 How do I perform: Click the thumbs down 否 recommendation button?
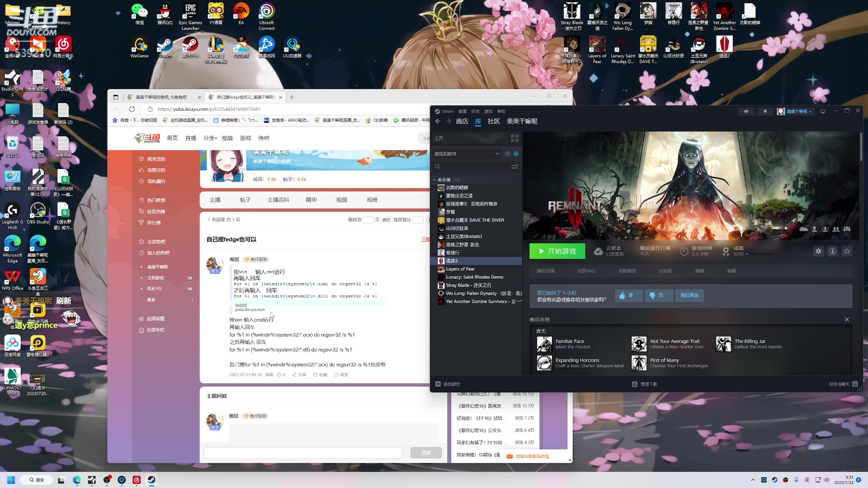click(659, 296)
